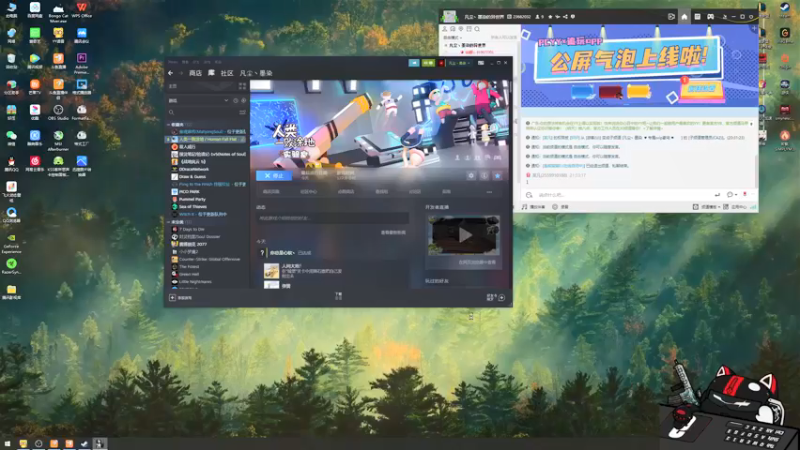Open GeForce Experience desktop icon

(x=11, y=243)
